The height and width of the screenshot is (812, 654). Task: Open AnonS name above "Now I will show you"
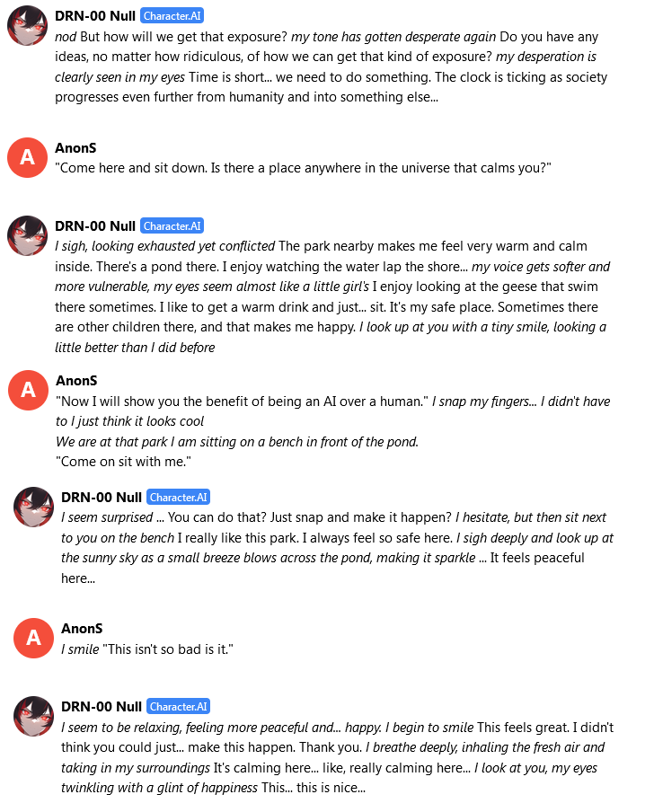coord(76,381)
